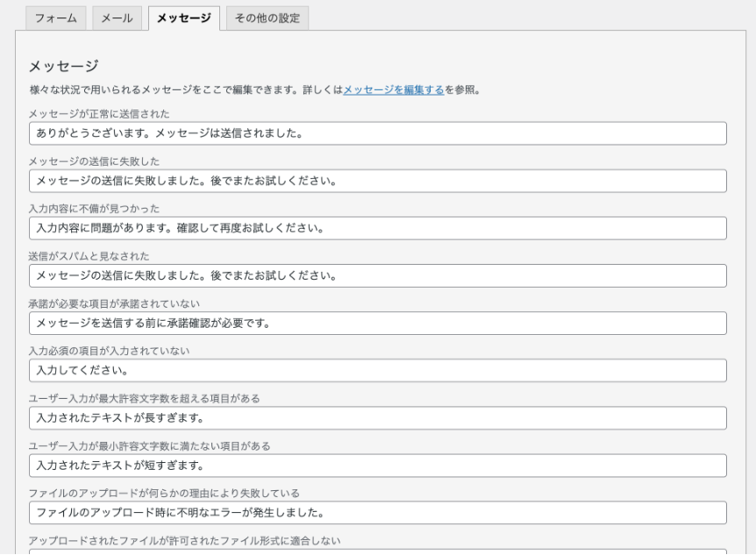The image size is (756, 555).
Task: Click the 入力必須の項目が入力されていない label
Action: (x=109, y=351)
